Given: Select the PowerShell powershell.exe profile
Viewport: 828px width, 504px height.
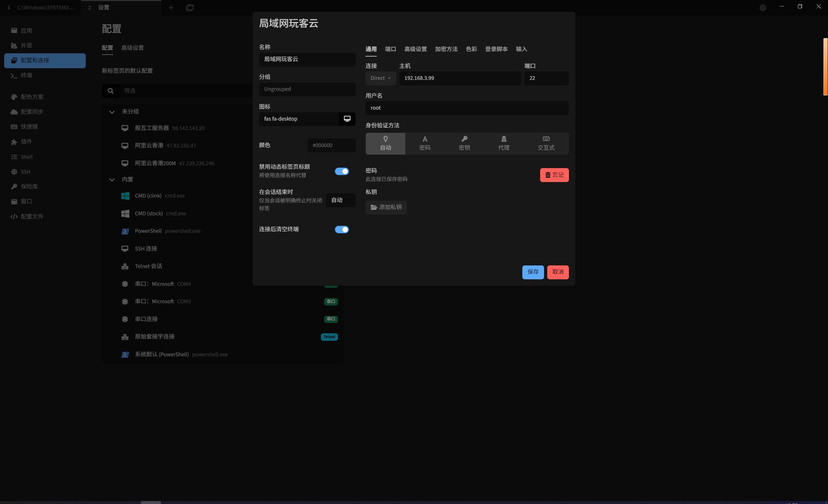Looking at the screenshot, I should 223,231.
